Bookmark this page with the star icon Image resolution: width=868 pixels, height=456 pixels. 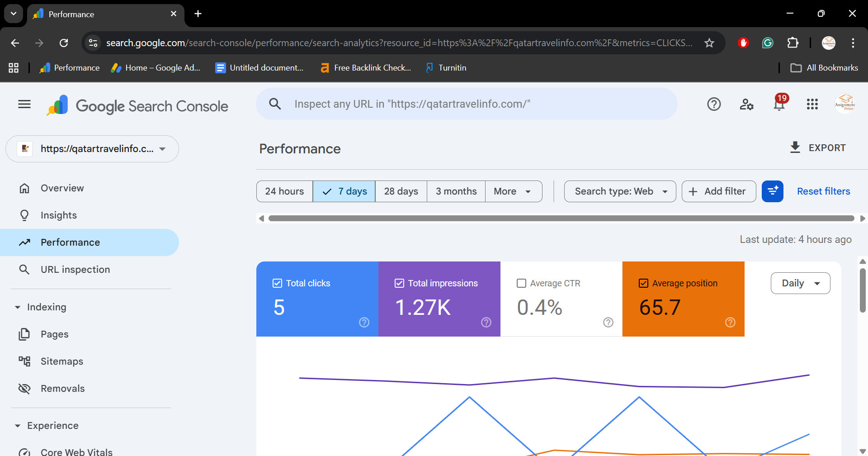[x=709, y=43]
